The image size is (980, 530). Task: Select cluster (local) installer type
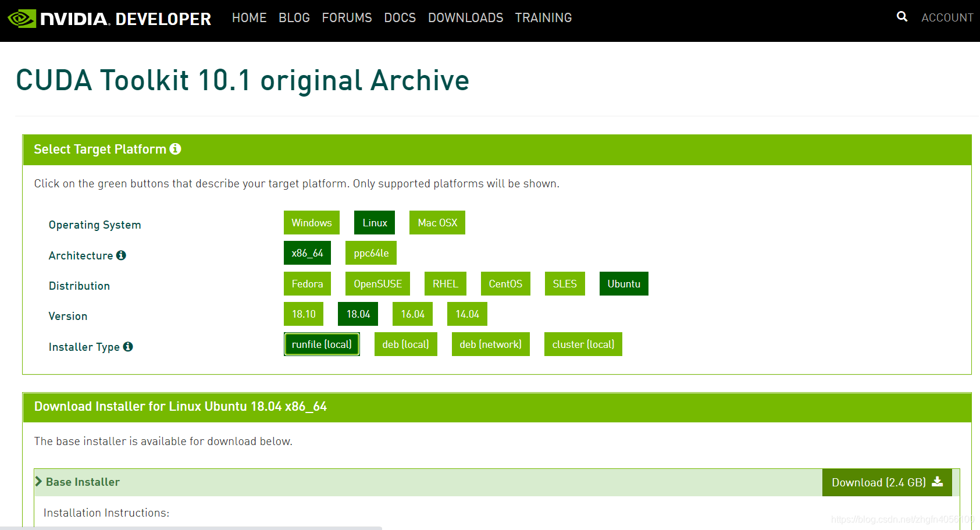(x=583, y=344)
